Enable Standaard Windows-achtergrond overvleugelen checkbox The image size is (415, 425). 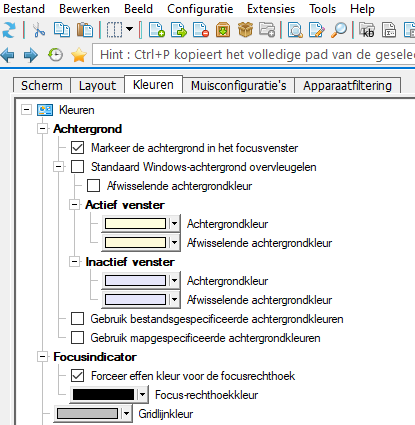coord(77,167)
